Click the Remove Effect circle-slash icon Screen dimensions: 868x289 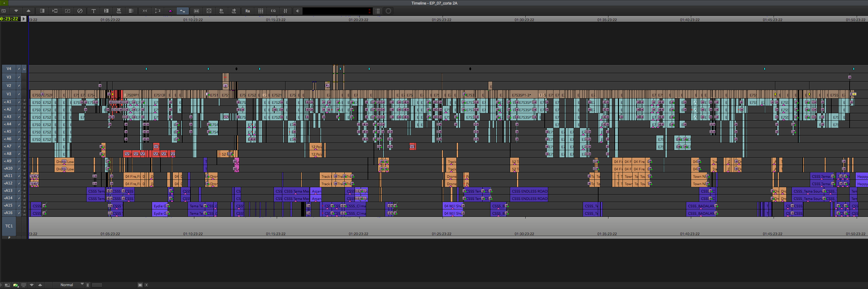80,11
